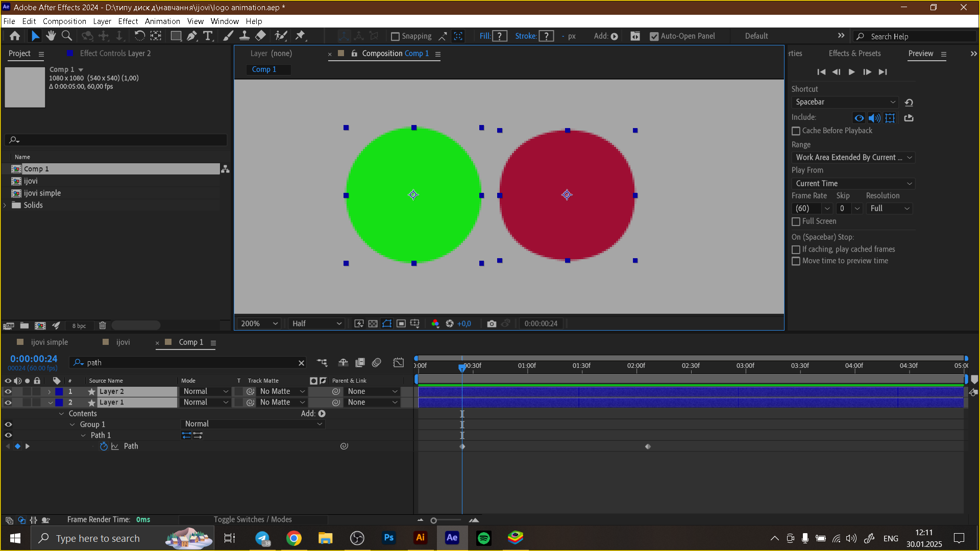
Task: Click the Rectangle shape tool
Action: (x=176, y=36)
